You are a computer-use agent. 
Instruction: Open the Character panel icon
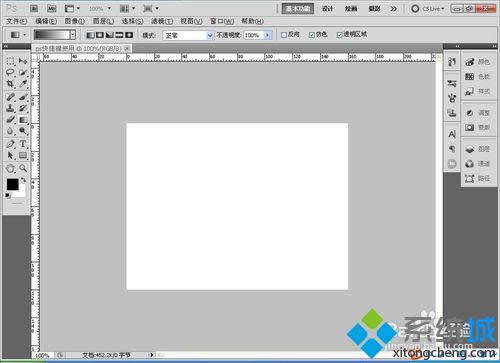452,134
